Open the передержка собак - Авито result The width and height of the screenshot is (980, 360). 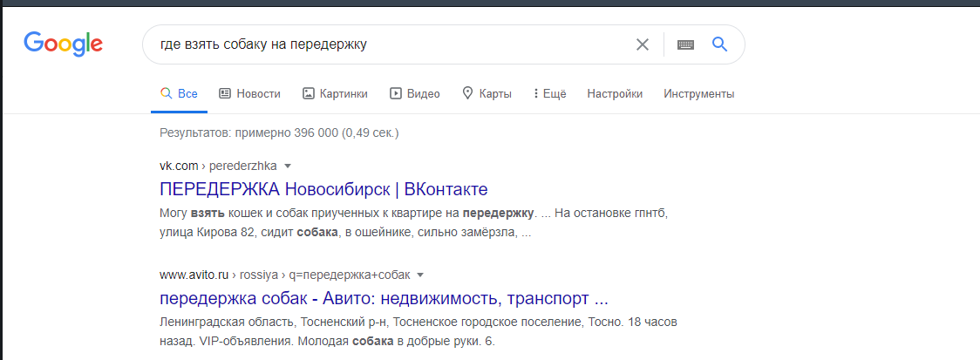pyautogui.click(x=384, y=297)
